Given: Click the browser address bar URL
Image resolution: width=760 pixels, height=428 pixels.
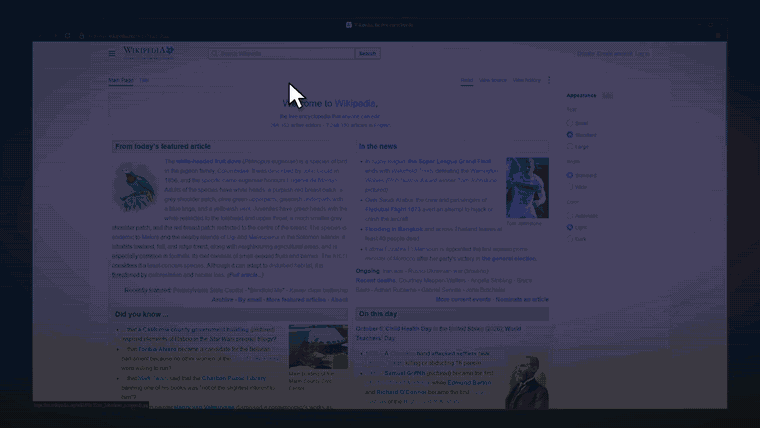Looking at the screenshot, I should (128, 36).
